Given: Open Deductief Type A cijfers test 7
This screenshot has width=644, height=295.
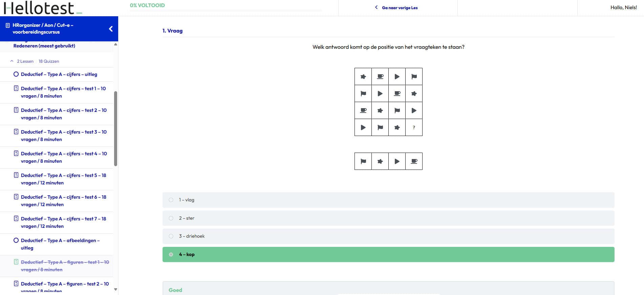Looking at the screenshot, I should [x=63, y=222].
